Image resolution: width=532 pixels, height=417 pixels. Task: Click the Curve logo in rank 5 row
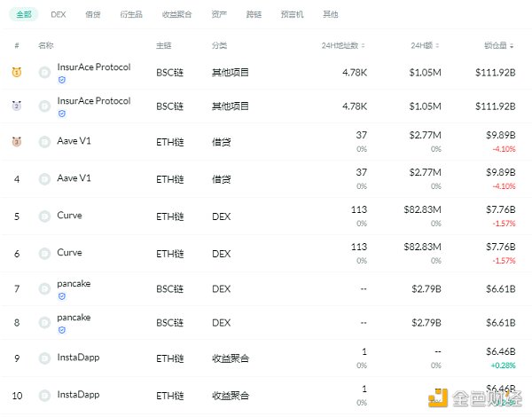44,216
